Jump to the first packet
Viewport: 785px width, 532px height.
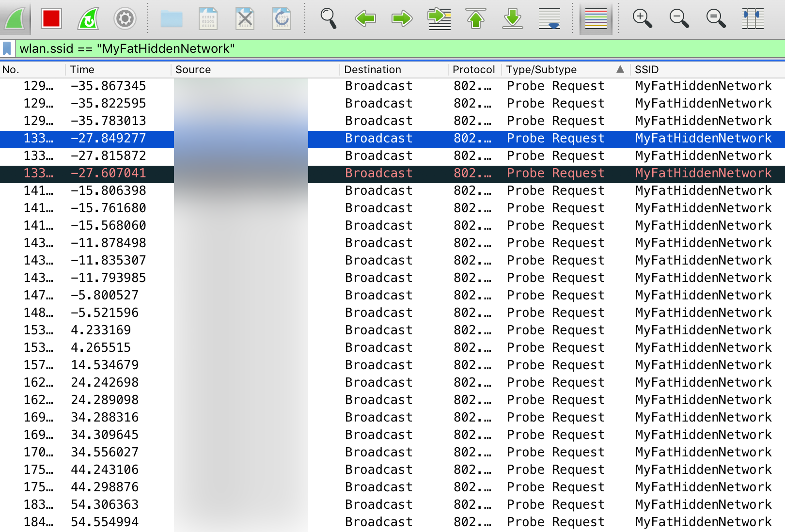pos(475,18)
